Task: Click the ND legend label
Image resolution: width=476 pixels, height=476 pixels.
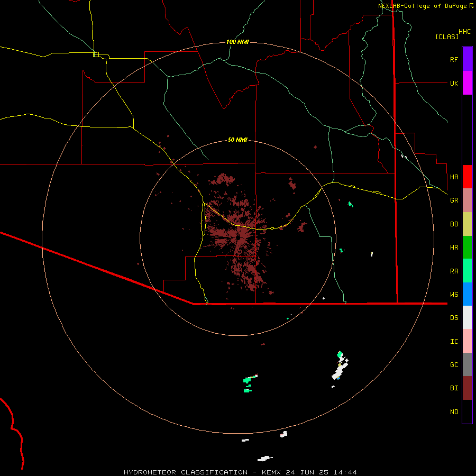Action: click(454, 412)
